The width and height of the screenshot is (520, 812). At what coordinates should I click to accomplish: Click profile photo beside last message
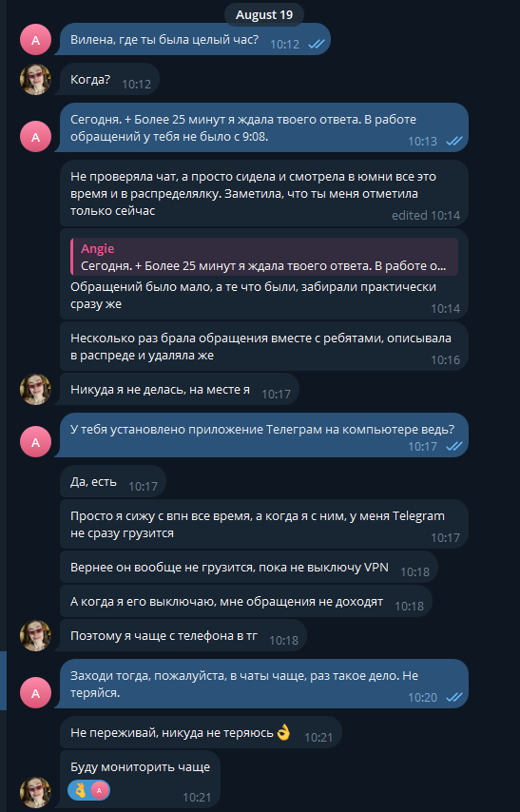pos(35,792)
